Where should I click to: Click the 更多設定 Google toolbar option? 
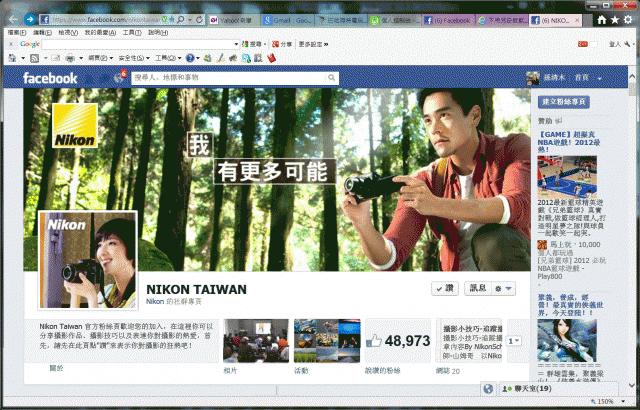pos(313,44)
